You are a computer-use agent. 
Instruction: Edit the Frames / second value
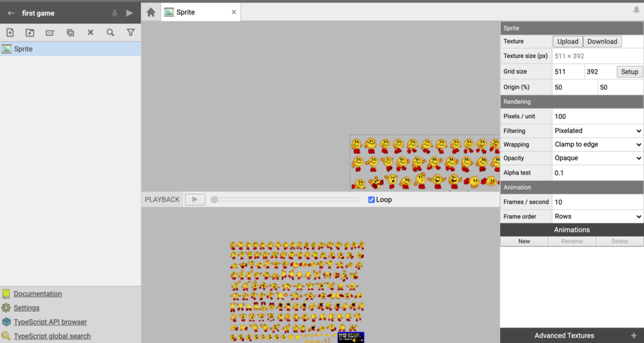pyautogui.click(x=597, y=201)
